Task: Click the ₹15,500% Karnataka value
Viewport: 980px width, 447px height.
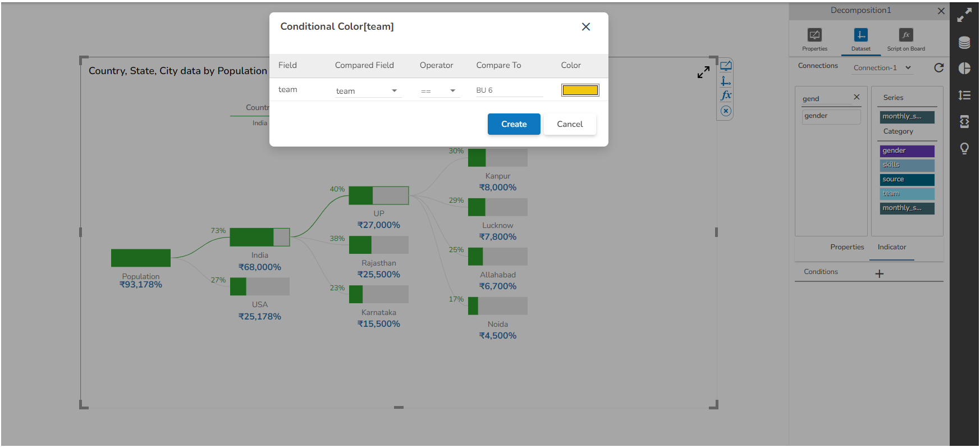Action: (x=379, y=324)
